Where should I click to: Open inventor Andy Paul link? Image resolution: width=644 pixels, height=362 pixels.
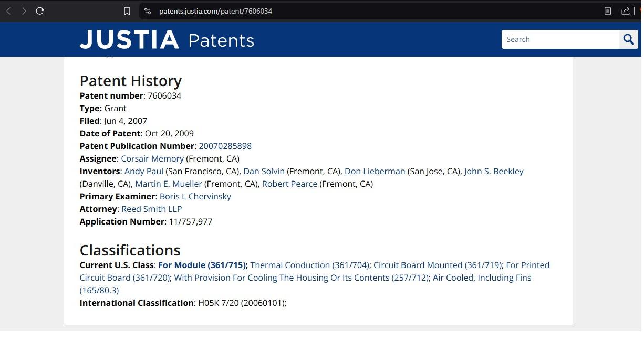(143, 171)
